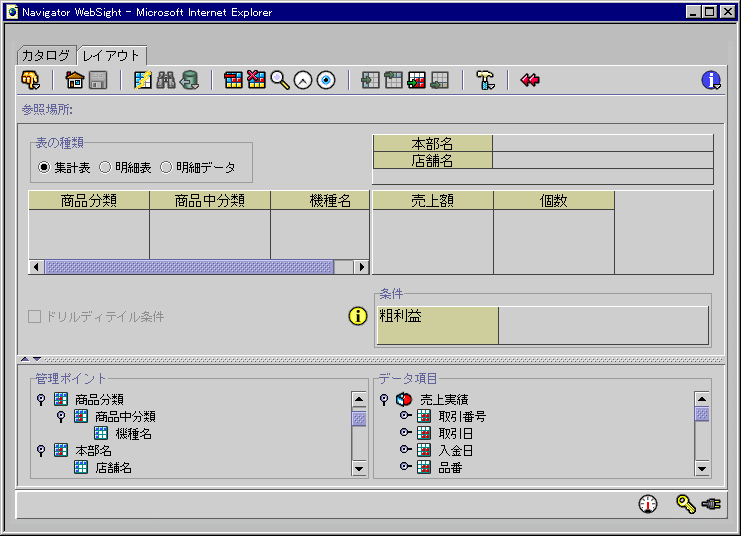The width and height of the screenshot is (741, 536).
Task: Click the home icon in toolbar
Action: [x=75, y=80]
